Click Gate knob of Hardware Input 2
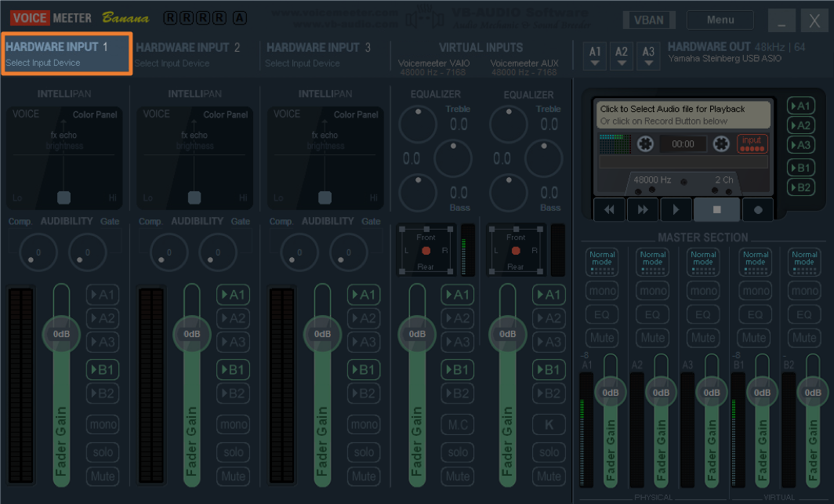 [x=218, y=252]
